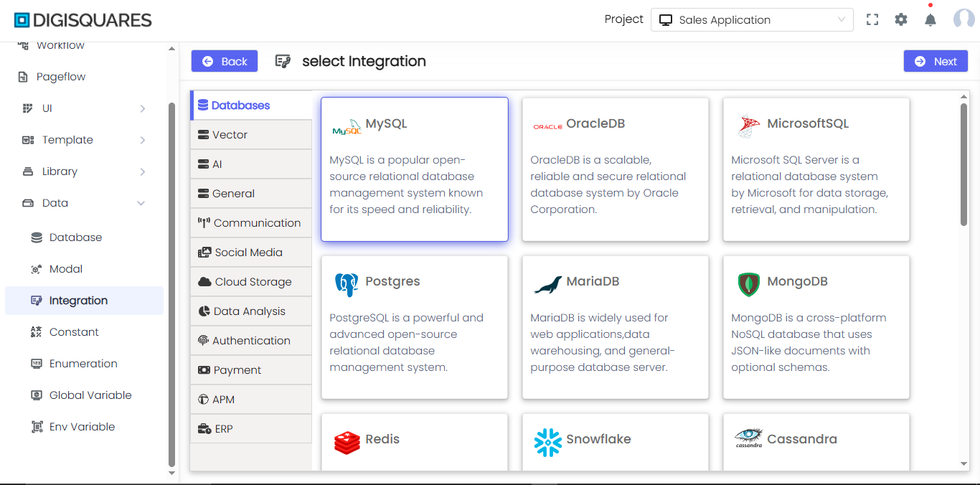Click the Template sidebar icon
Screen dimensions: 980x485
point(28,140)
